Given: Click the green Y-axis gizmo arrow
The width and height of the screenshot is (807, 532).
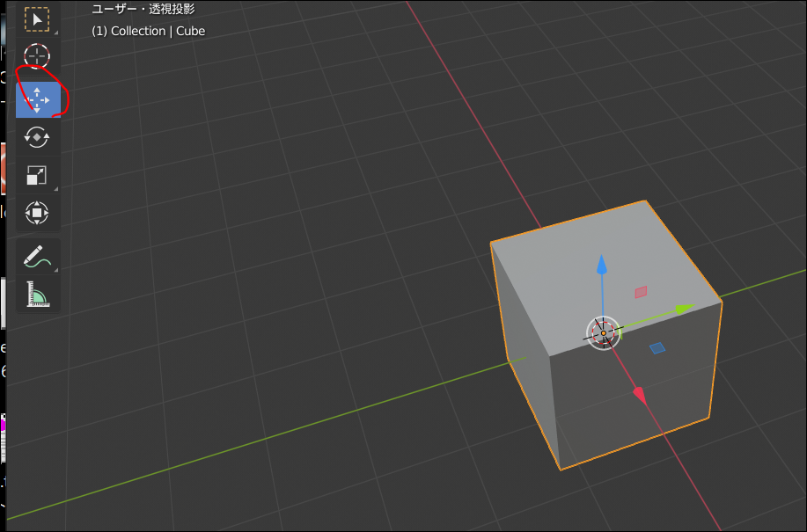Looking at the screenshot, I should (x=685, y=309).
